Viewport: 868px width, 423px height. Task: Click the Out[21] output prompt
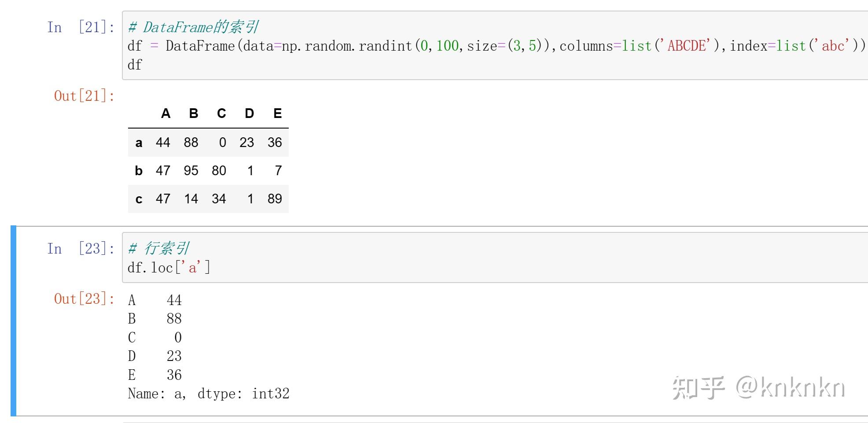click(84, 96)
